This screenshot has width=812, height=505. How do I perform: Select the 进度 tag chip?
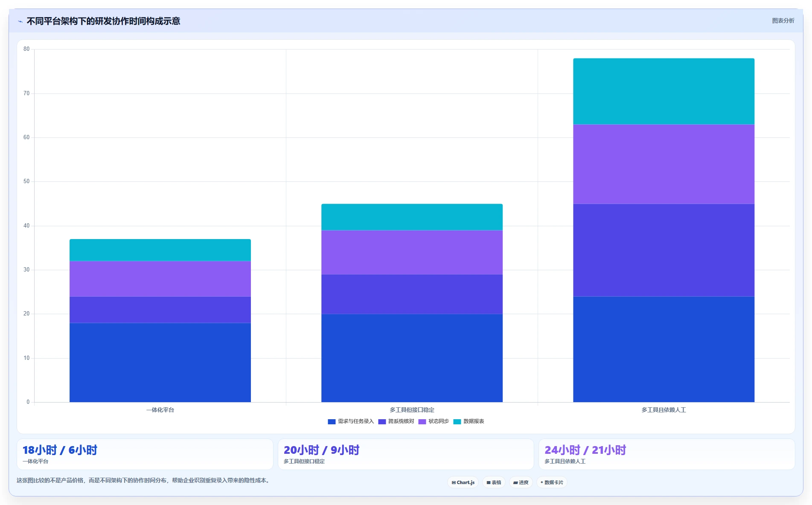click(521, 482)
